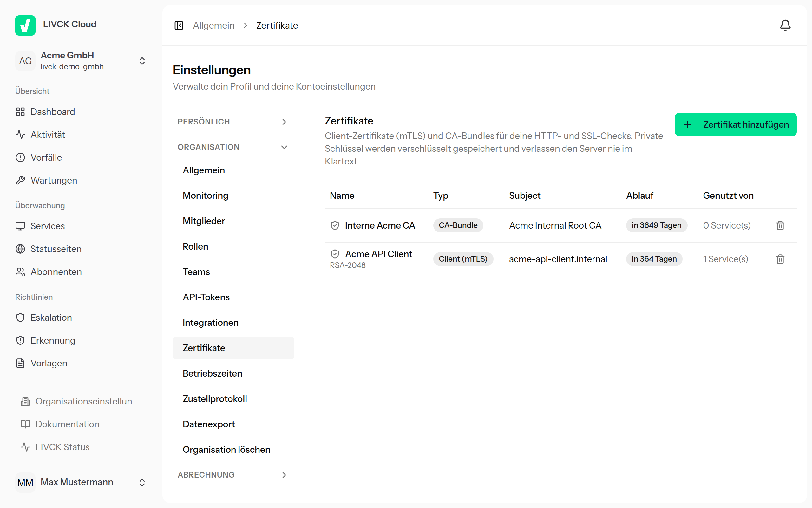
Task: Open Teams settings
Action: [x=233, y=272]
